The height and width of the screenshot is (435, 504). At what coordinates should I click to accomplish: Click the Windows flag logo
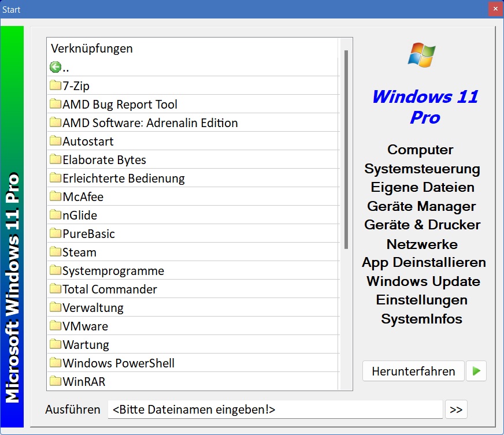point(422,55)
